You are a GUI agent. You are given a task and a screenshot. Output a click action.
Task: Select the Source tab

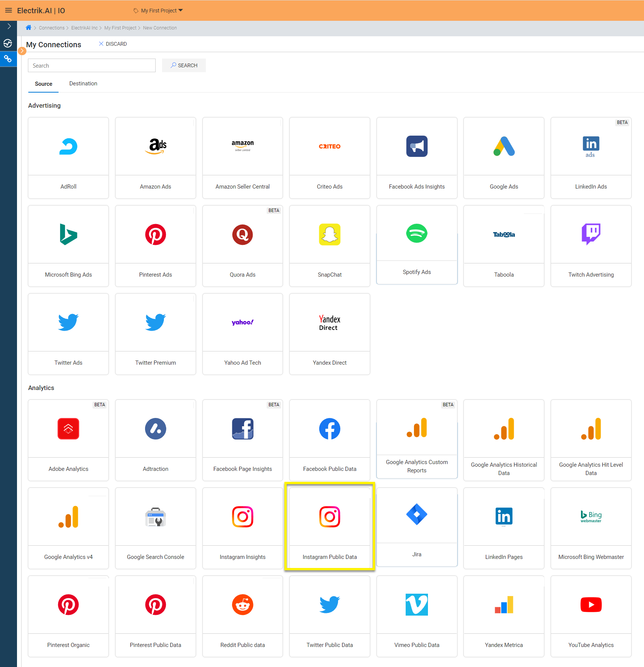(43, 84)
